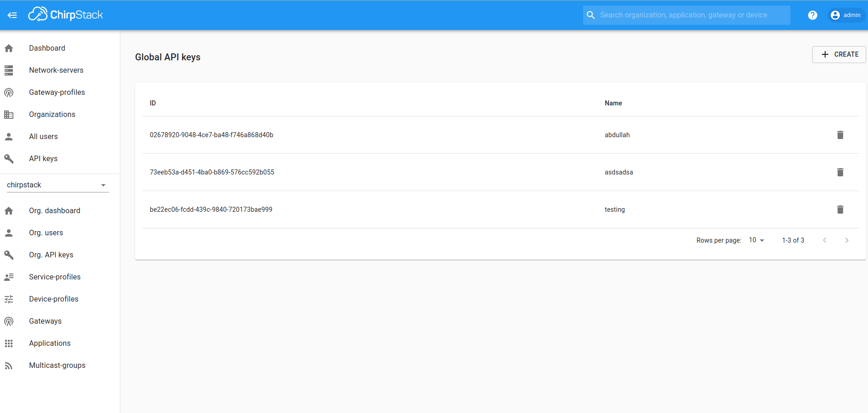Viewport: 868px width, 413px height.
Task: Open the help question mark icon
Action: point(812,15)
